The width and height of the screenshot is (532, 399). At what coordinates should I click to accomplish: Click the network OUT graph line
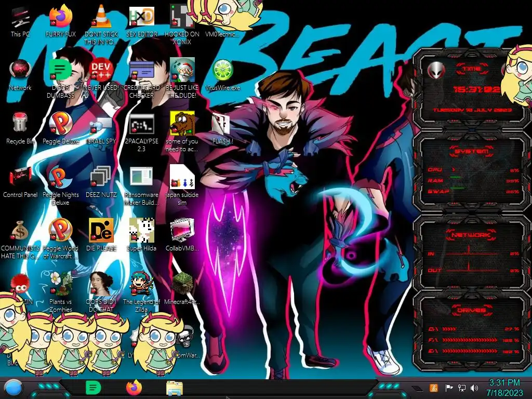coord(472,267)
